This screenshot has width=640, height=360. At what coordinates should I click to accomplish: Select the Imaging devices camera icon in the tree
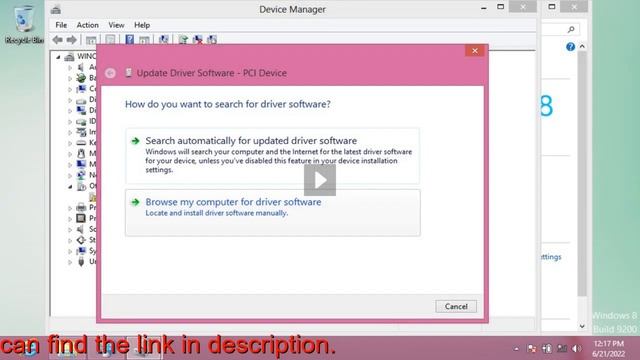[81, 132]
